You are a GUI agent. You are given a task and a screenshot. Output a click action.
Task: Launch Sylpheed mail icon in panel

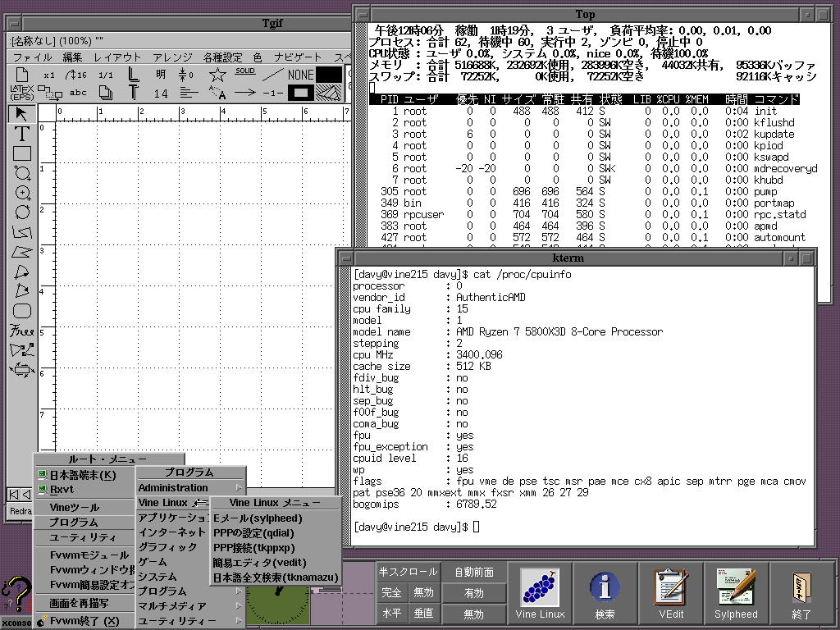(x=736, y=592)
